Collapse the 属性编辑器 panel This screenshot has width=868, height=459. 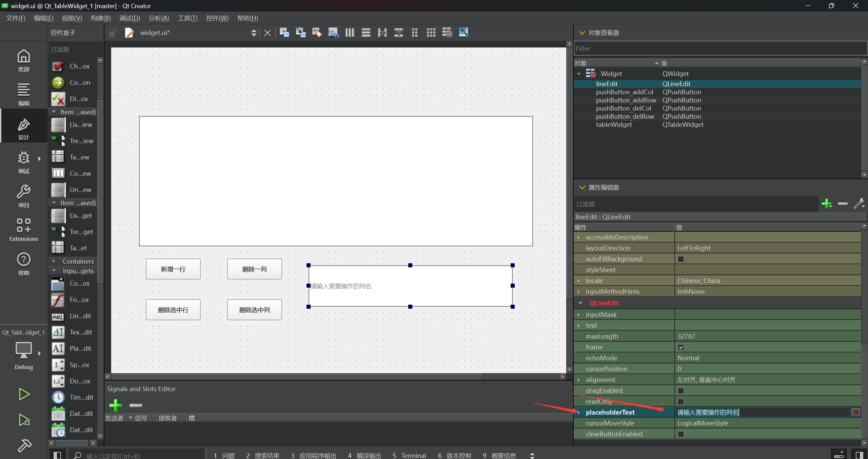582,188
